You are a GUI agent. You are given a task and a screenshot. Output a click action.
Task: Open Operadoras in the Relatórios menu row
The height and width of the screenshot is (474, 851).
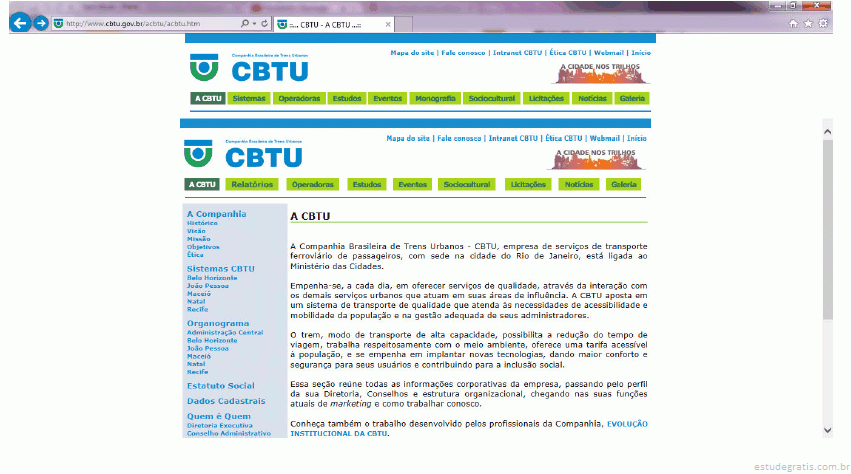pos(313,185)
